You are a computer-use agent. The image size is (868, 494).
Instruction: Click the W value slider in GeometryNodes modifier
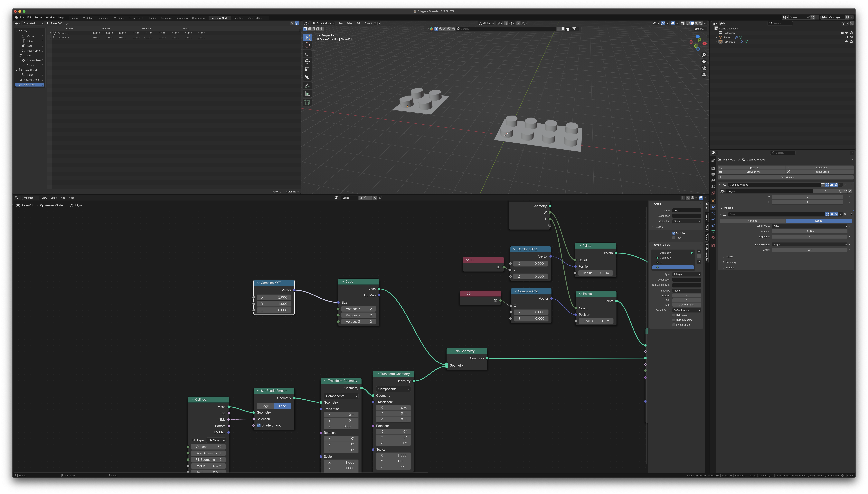[807, 197]
